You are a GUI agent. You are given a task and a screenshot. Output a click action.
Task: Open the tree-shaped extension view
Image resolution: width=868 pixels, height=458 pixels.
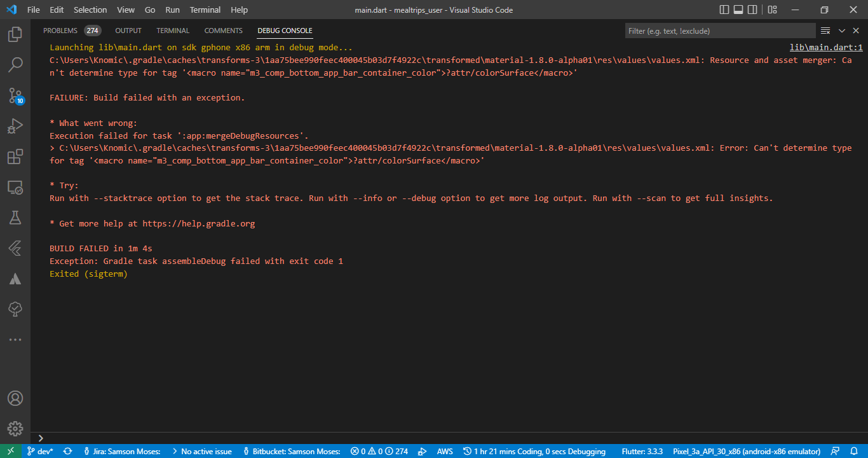click(15, 309)
